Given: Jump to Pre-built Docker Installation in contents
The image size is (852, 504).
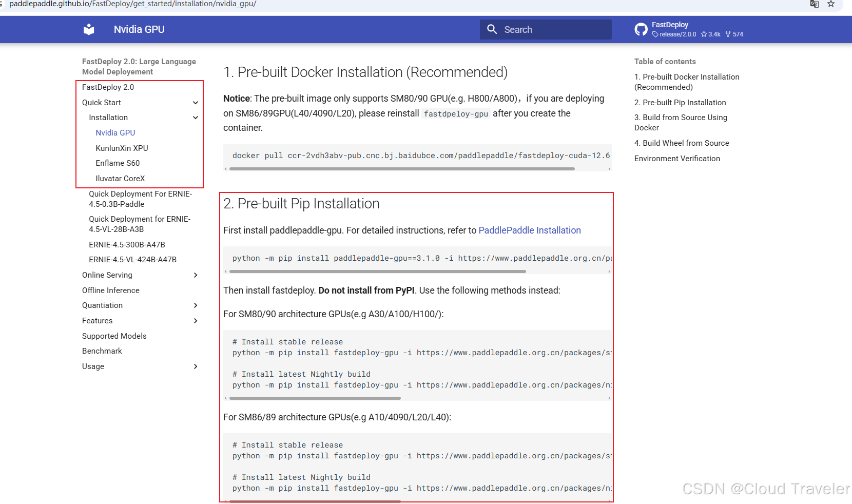Looking at the screenshot, I should 687,82.
